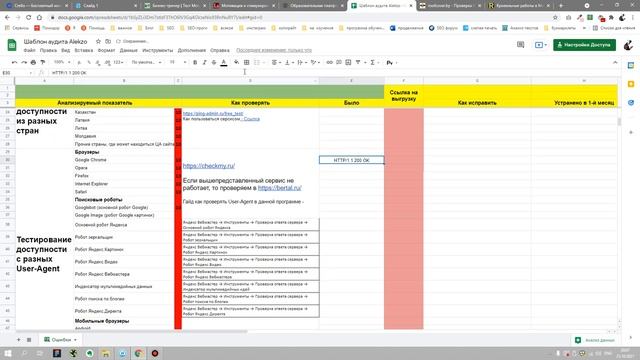Star the document Шаблон аудита Alekzo

[98, 42]
